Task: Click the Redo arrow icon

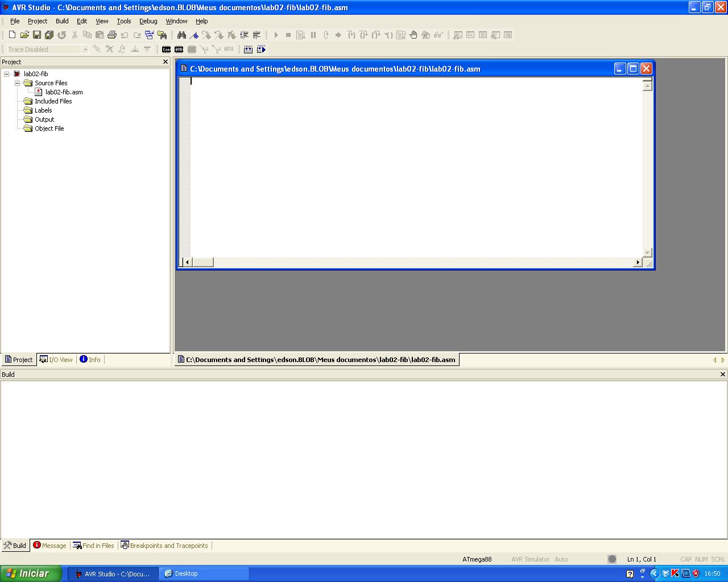Action: [x=137, y=35]
